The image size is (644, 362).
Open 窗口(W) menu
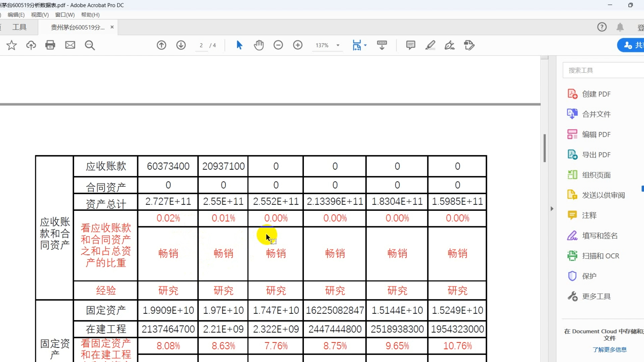(65, 15)
